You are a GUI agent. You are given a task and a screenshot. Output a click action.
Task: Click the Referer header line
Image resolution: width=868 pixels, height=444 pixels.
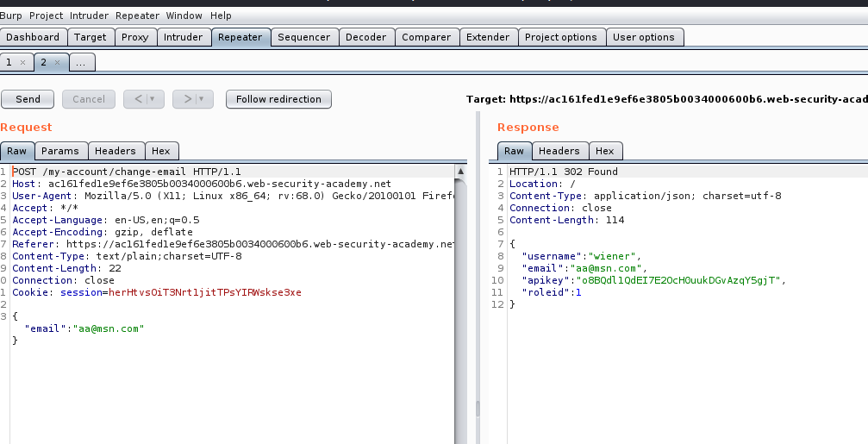coord(233,244)
